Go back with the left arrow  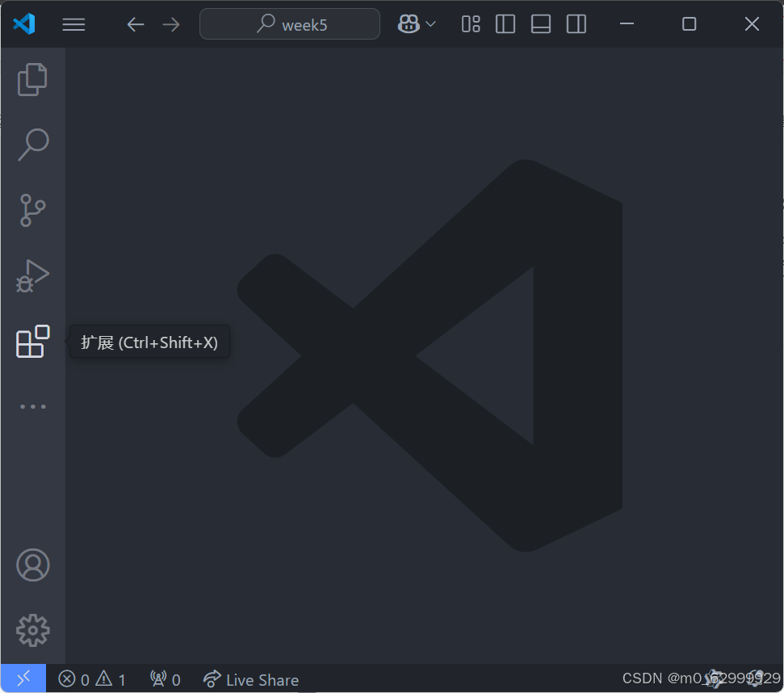click(136, 24)
